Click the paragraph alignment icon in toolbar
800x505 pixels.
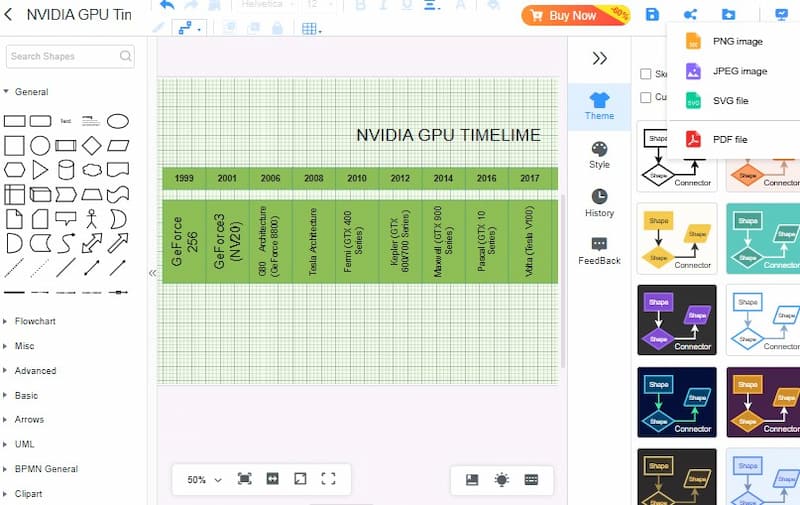432,5
